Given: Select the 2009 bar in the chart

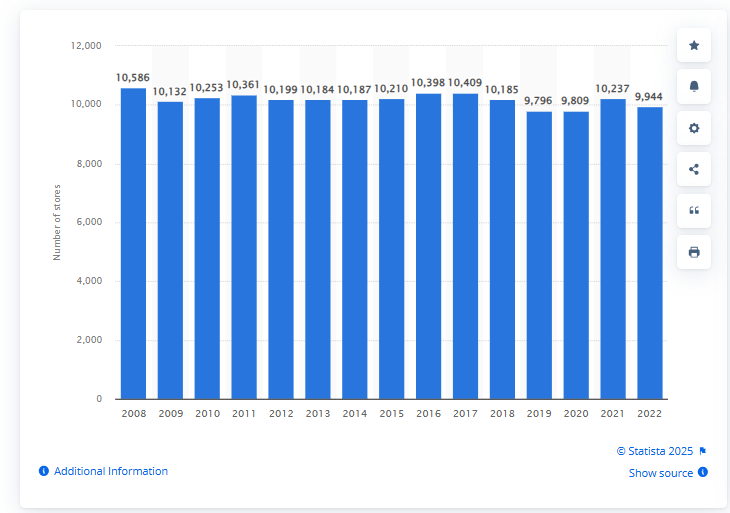Looking at the screenshot, I should pyautogui.click(x=170, y=250).
